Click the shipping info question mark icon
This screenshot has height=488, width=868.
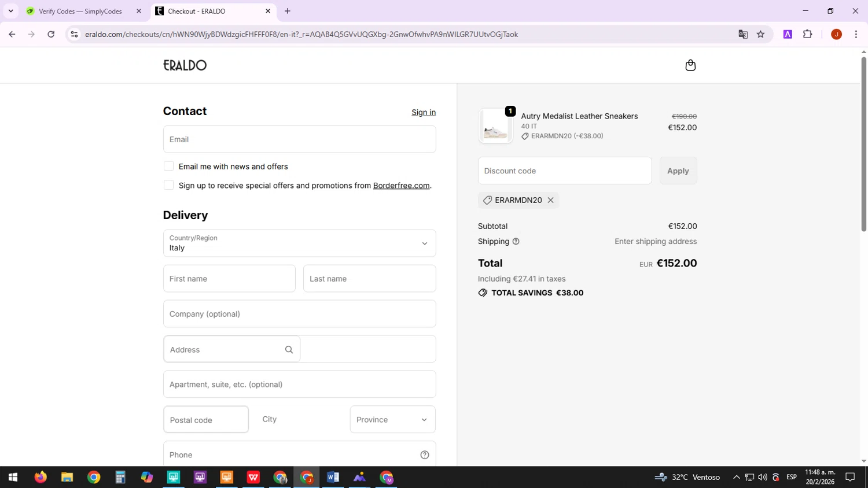(516, 242)
